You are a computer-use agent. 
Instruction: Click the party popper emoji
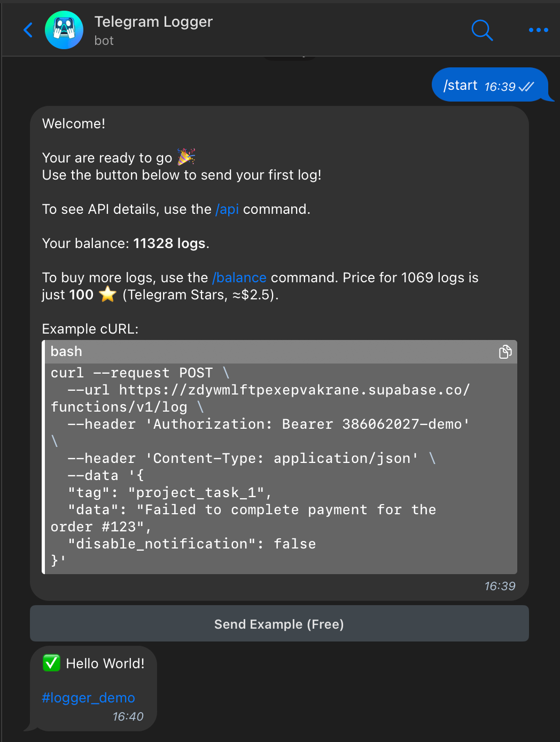186,157
